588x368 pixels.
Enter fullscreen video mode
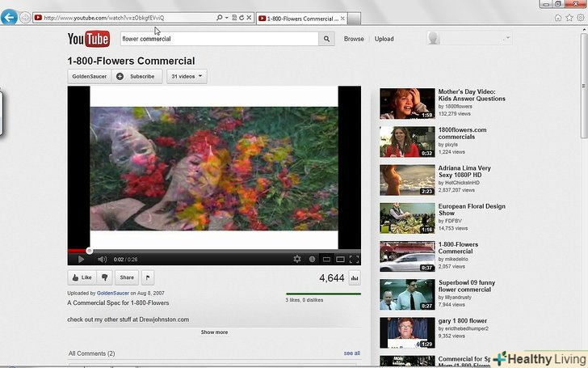point(354,259)
